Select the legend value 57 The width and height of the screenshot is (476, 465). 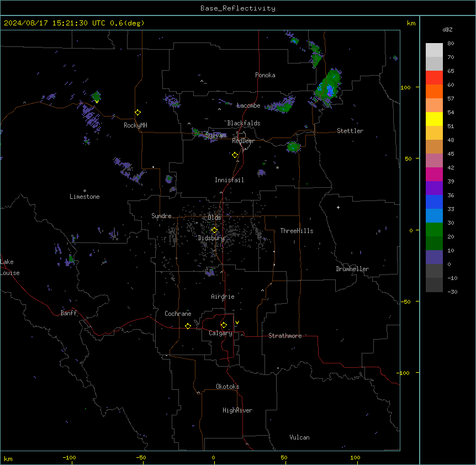pos(451,99)
